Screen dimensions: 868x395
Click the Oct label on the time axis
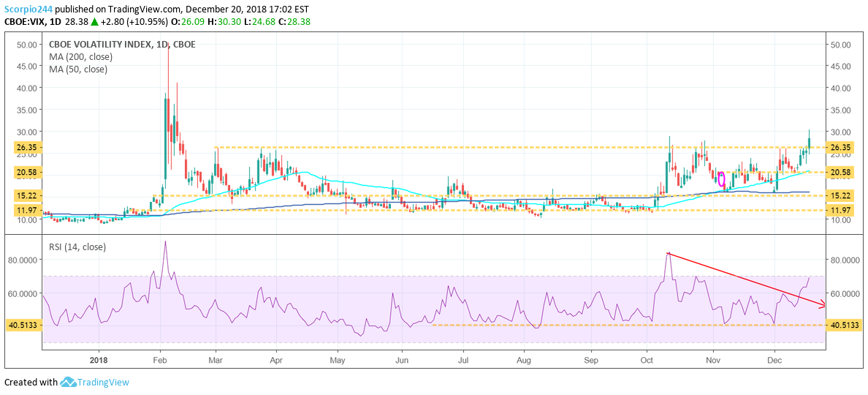click(x=647, y=360)
